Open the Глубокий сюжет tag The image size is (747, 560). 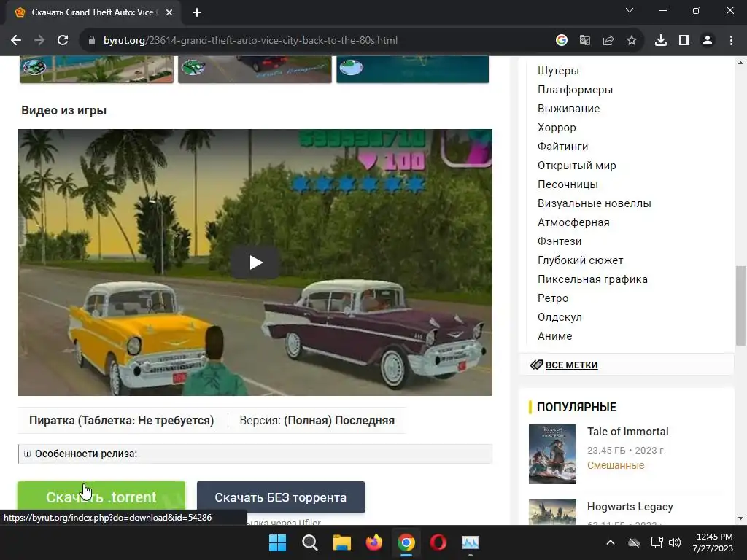coord(580,260)
